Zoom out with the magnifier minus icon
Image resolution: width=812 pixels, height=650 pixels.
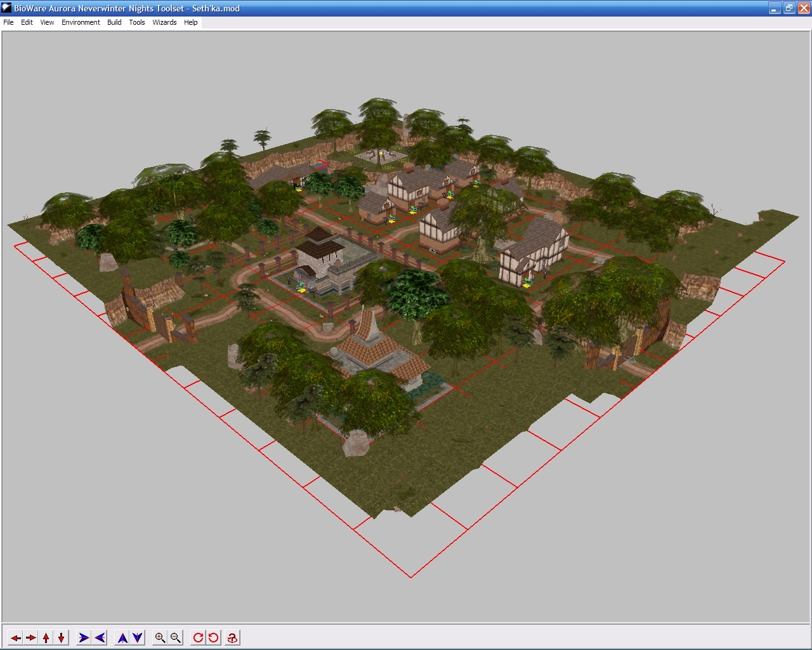pos(176,638)
